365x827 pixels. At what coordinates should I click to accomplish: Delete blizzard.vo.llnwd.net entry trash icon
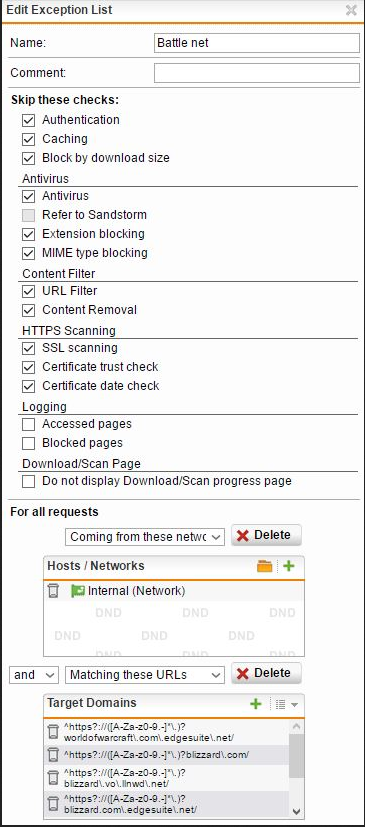point(53,778)
